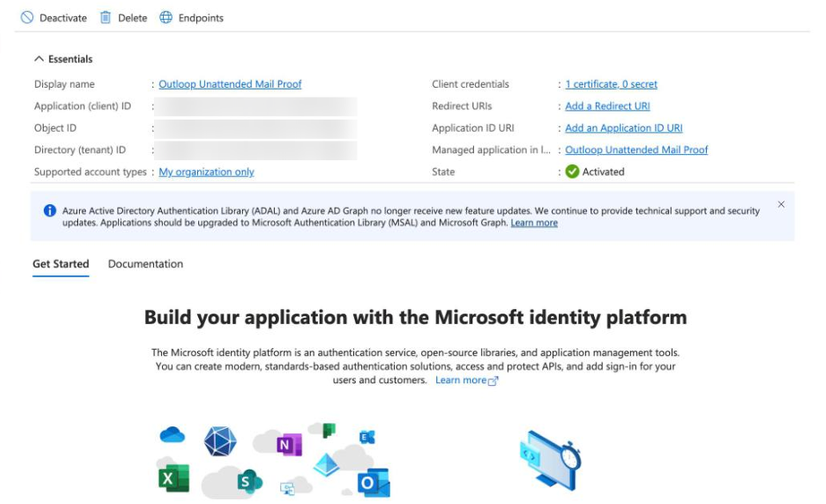Click the State label
The width and height of the screenshot is (826, 504).
click(x=443, y=172)
